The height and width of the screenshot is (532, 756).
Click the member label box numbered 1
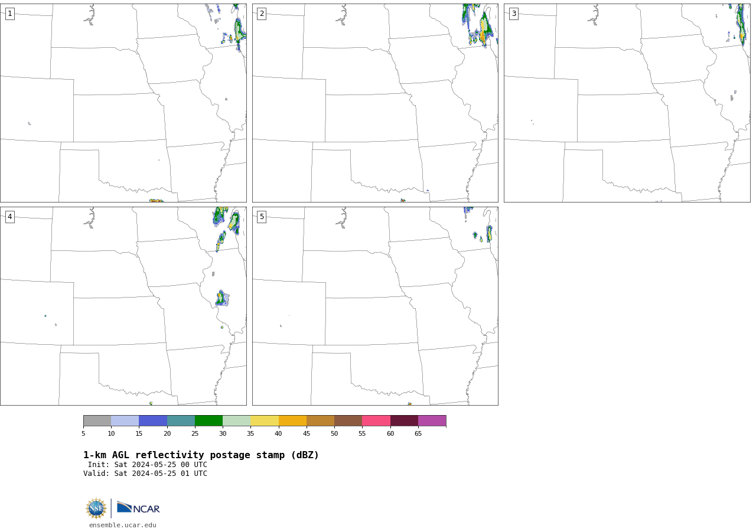[x=9, y=14]
